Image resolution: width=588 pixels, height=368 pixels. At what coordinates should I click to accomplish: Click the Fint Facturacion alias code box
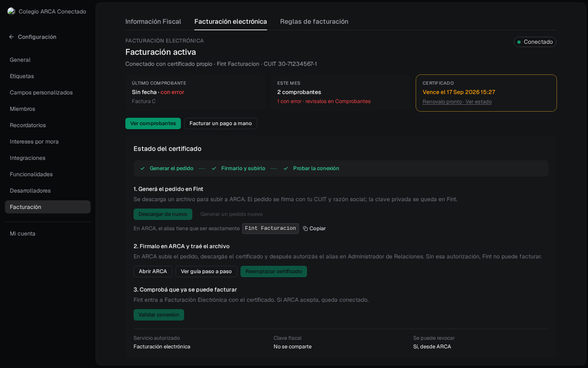tap(270, 229)
